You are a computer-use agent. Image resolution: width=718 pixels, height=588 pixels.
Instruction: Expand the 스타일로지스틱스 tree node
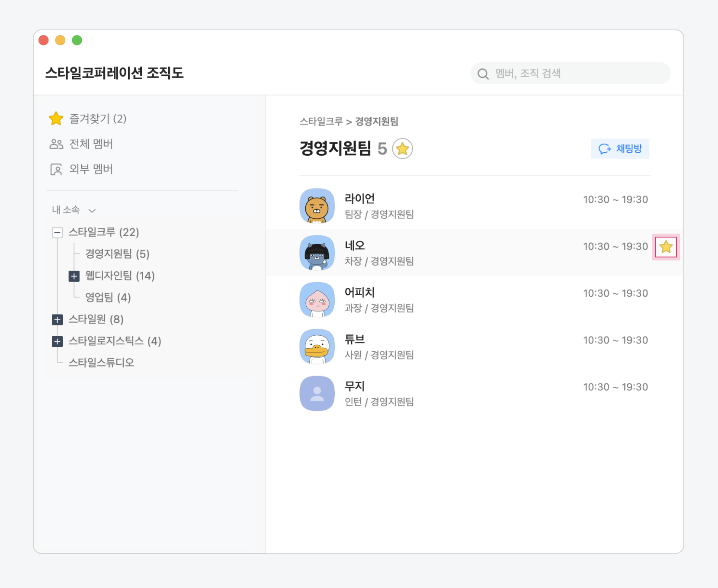(x=57, y=341)
